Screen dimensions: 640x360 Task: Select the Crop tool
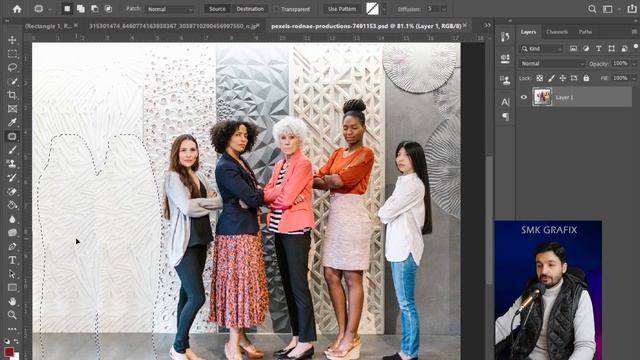tap(12, 95)
